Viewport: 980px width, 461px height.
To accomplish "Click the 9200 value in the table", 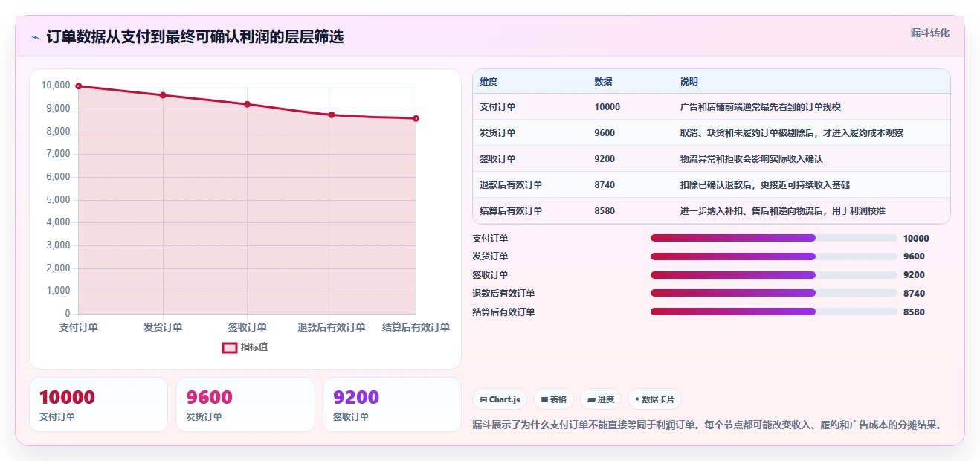I will point(605,159).
